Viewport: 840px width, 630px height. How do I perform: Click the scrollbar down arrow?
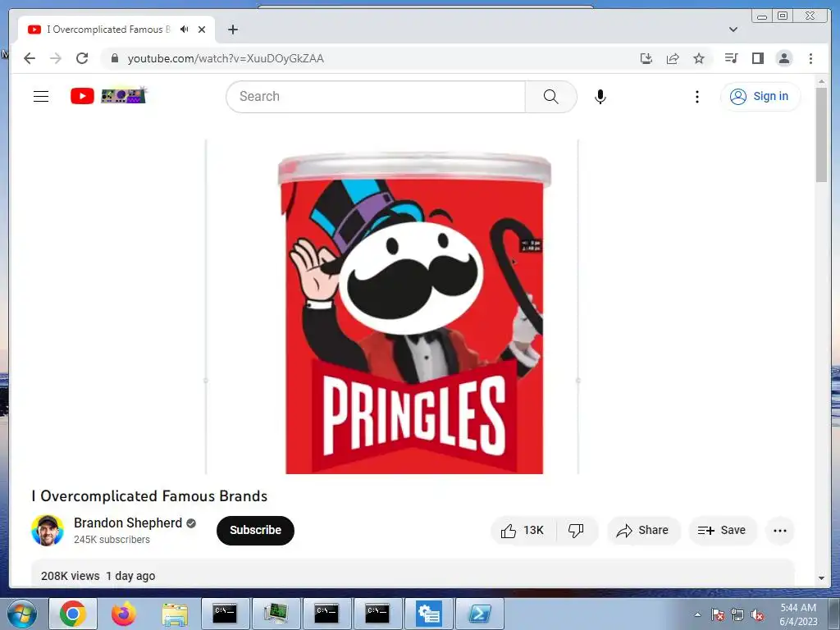(821, 578)
